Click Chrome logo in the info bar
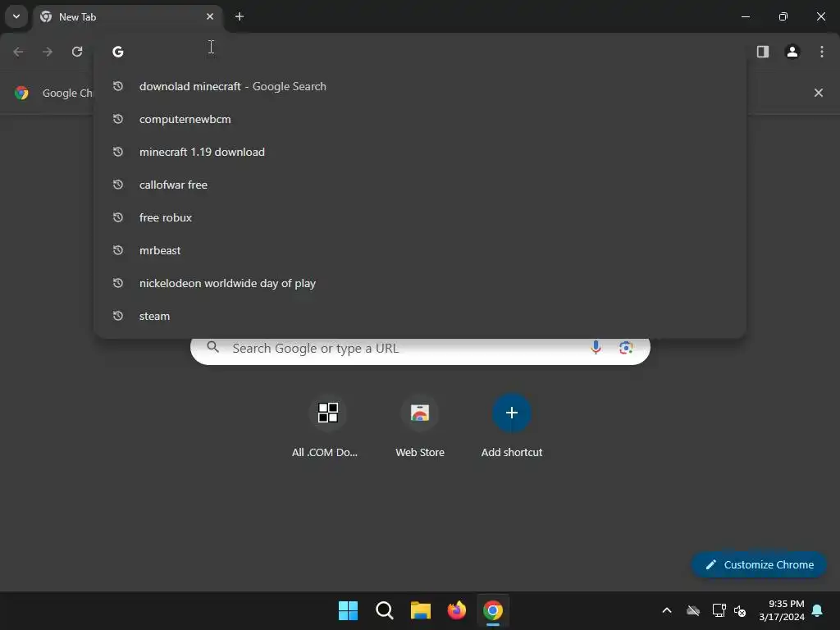The width and height of the screenshot is (840, 630). tap(21, 93)
